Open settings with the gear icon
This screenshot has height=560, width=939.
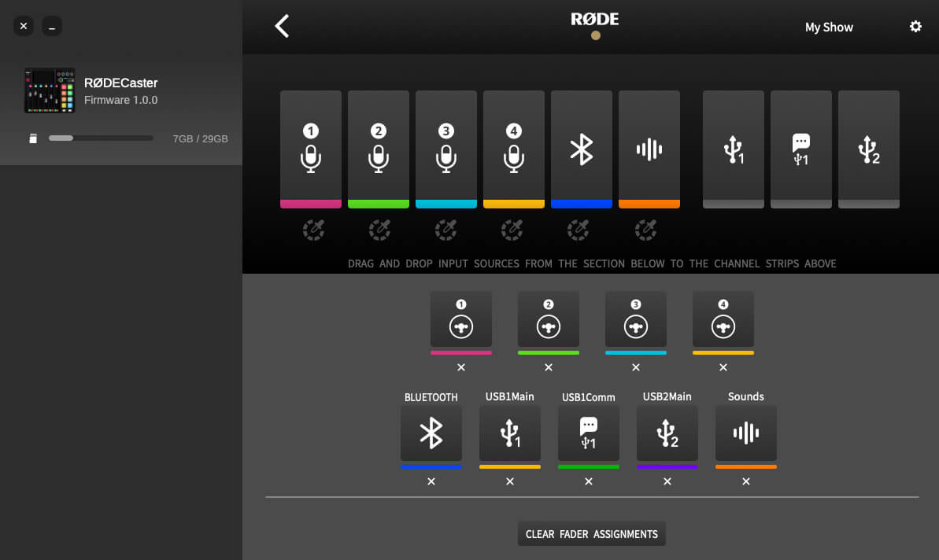tap(915, 27)
